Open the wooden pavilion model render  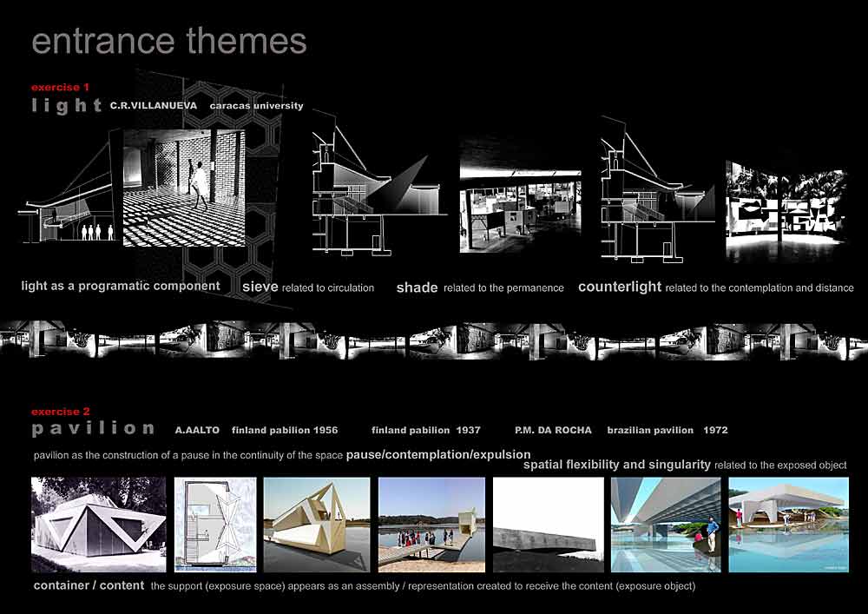(316, 525)
